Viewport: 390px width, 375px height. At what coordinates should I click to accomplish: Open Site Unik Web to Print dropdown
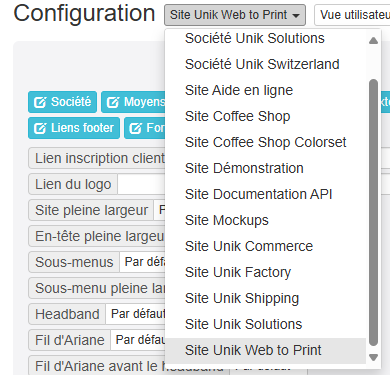coord(235,15)
